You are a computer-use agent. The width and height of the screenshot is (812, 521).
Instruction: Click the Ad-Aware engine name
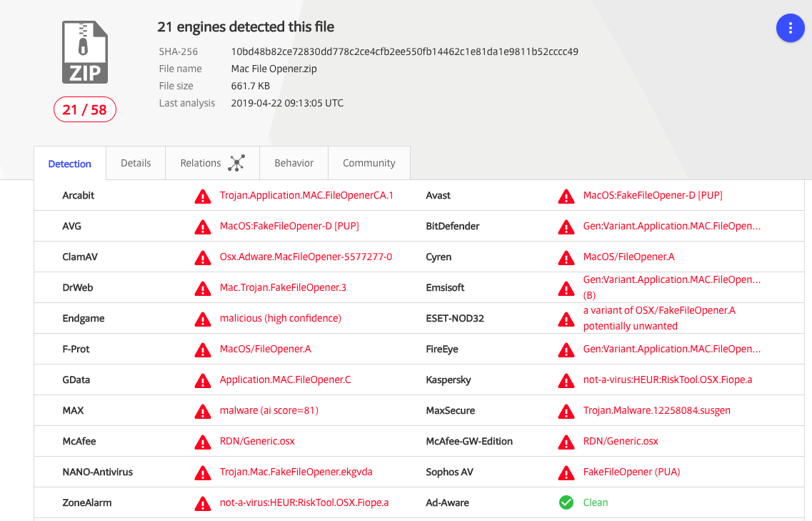pyautogui.click(x=448, y=502)
